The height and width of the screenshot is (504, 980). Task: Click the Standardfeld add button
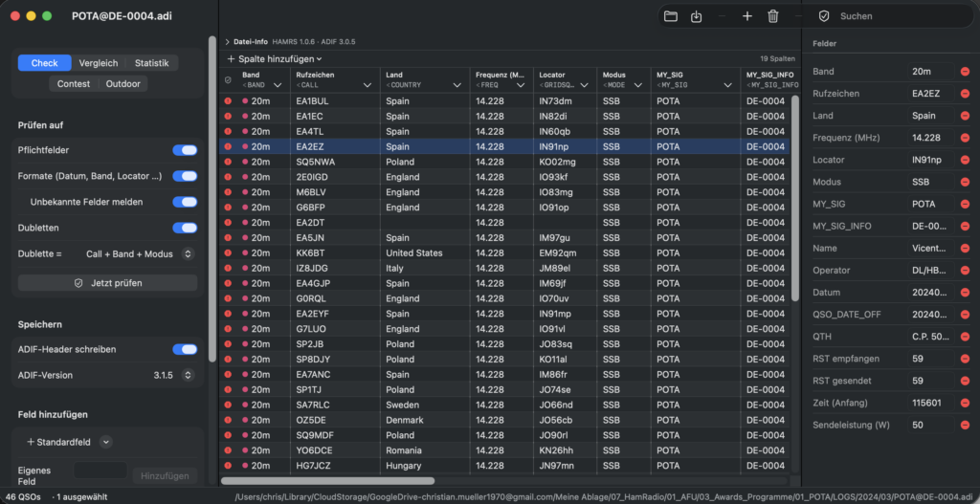[58, 442]
